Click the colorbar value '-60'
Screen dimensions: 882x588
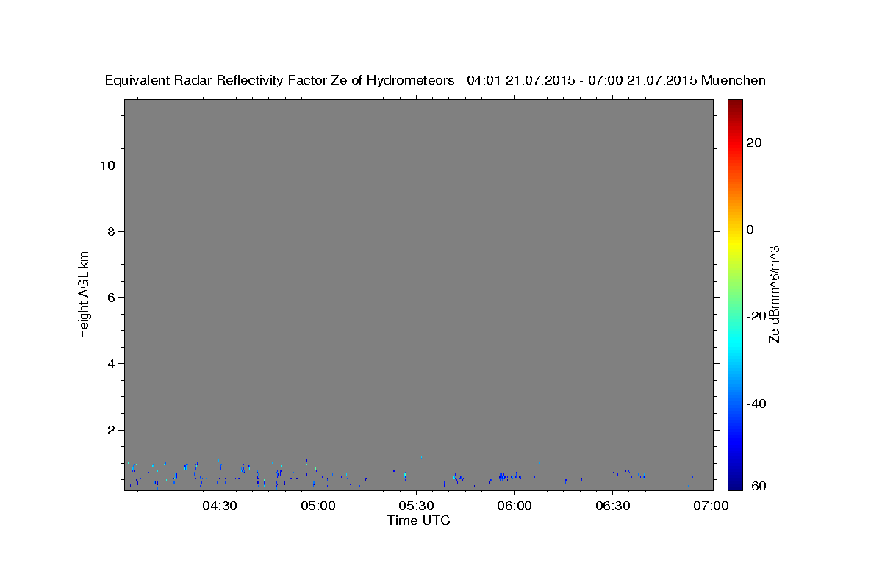pos(756,486)
